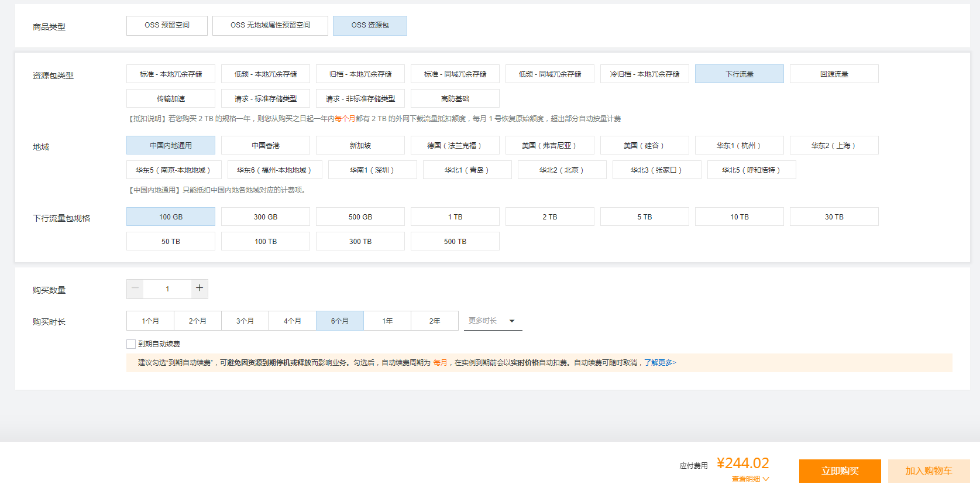Open the 了解更多 link

660,363
